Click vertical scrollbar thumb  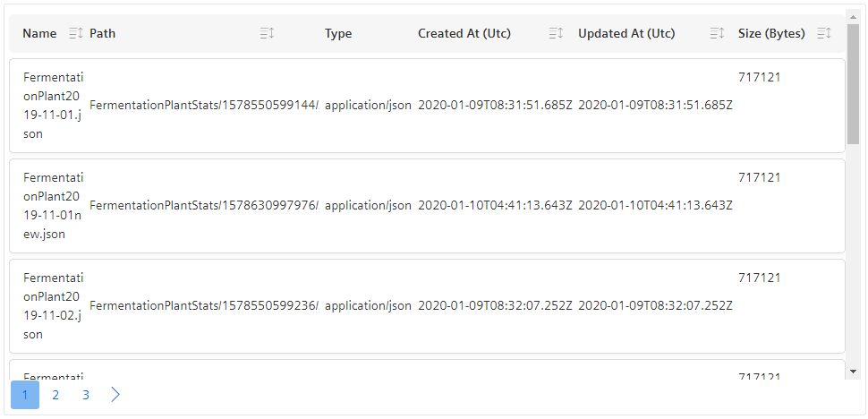(x=853, y=83)
